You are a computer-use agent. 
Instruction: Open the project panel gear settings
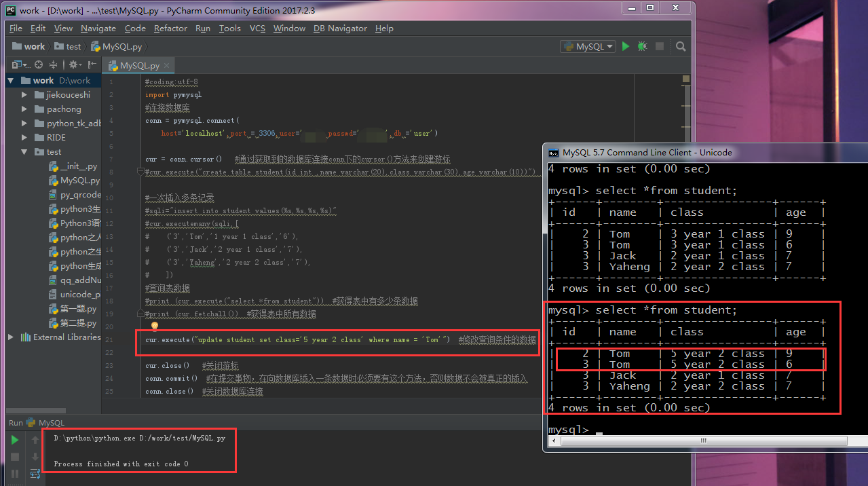[75, 64]
